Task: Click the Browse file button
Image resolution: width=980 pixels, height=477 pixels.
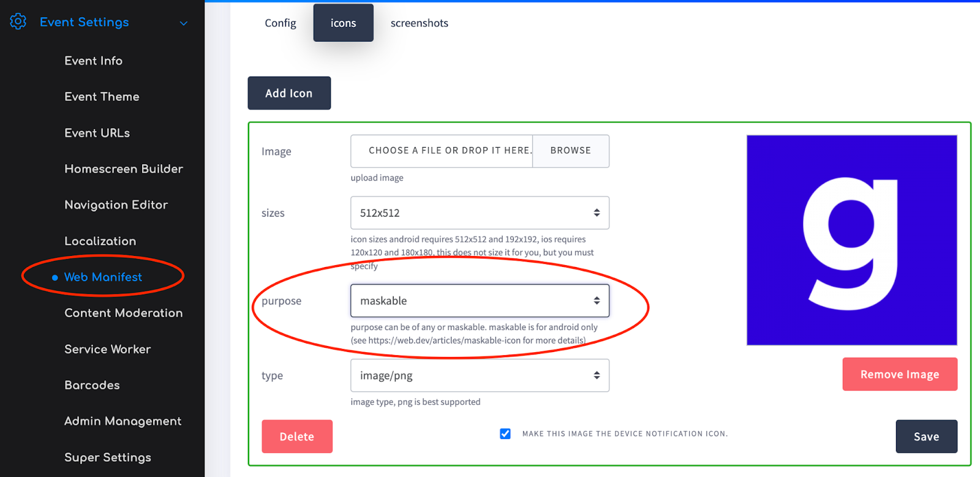Action: pyautogui.click(x=571, y=151)
